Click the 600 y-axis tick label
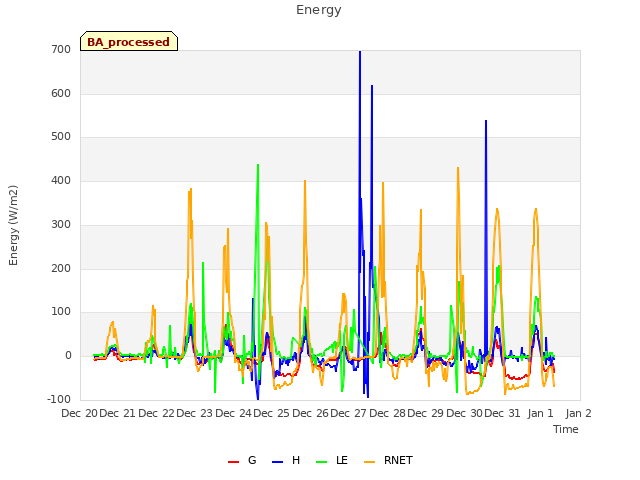Viewport: 640px width, 480px height. (x=61, y=93)
